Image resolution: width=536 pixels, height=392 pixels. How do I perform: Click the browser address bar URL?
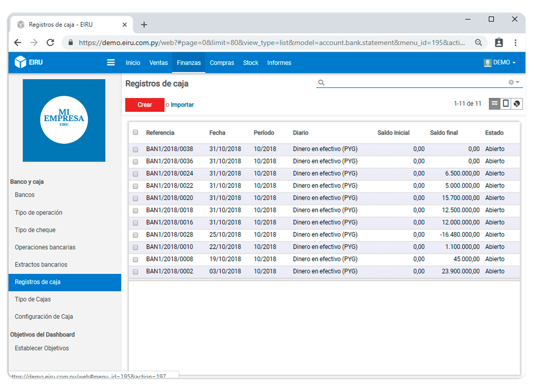point(272,42)
